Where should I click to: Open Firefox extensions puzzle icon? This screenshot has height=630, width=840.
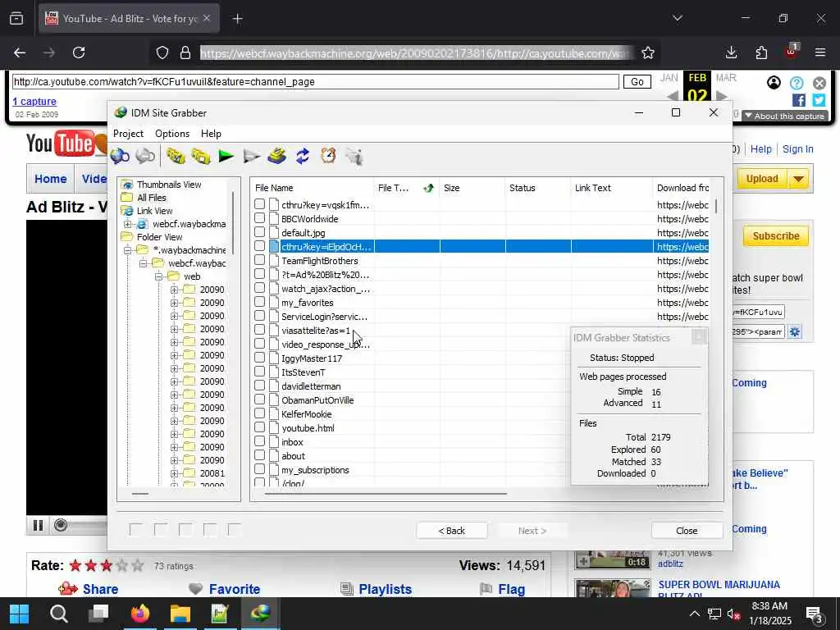coord(761,52)
